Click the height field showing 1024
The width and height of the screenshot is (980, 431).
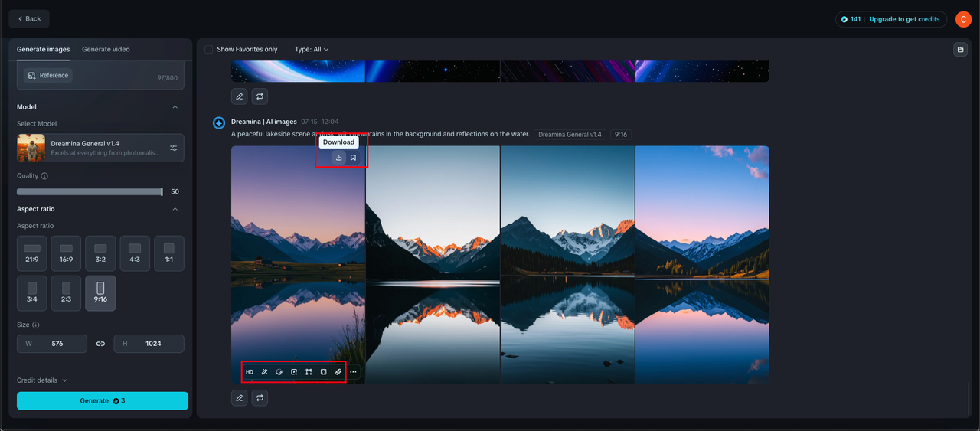tap(149, 344)
